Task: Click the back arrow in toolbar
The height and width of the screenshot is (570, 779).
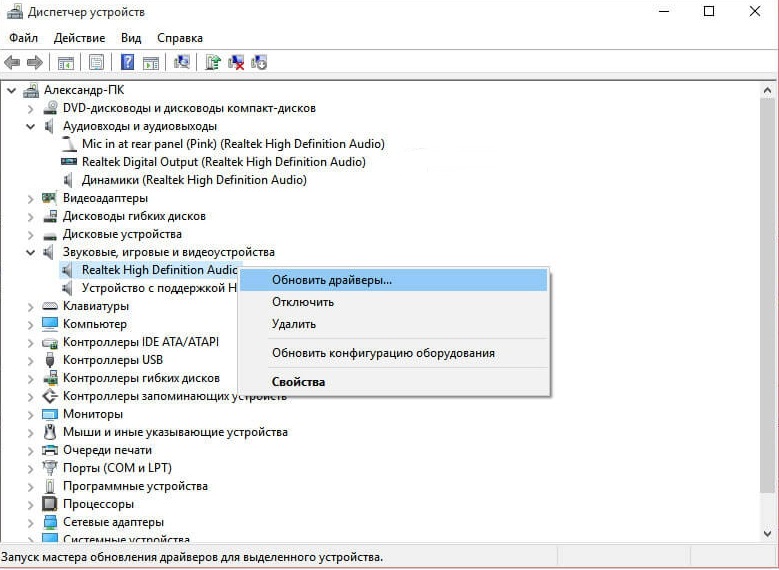Action: pyautogui.click(x=13, y=62)
